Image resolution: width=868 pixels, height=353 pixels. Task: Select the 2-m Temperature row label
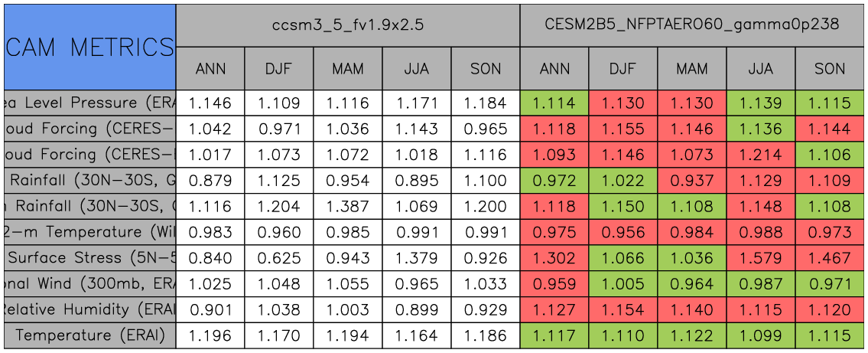pos(89,232)
